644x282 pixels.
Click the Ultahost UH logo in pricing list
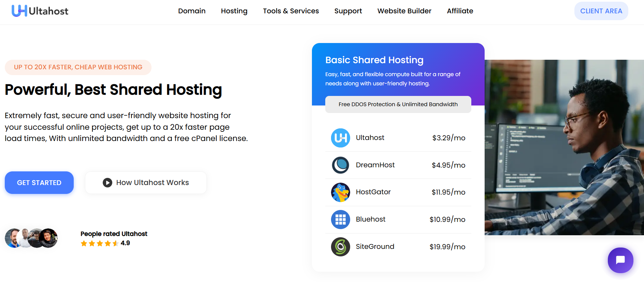click(341, 138)
